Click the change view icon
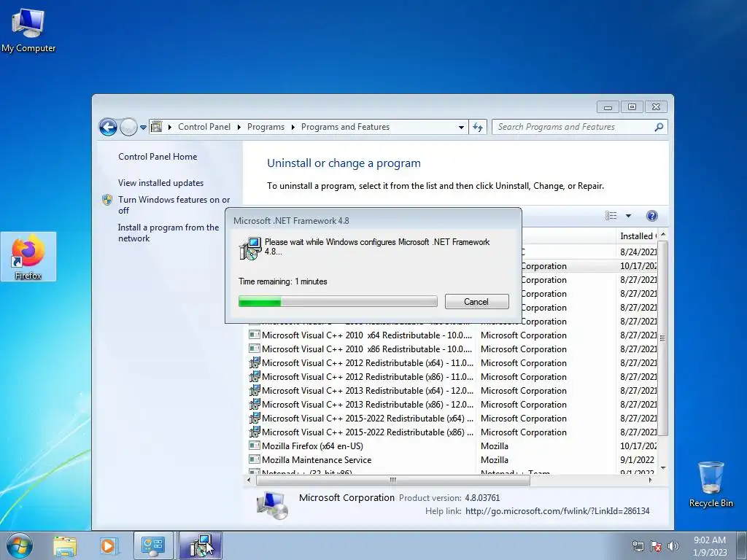Viewport: 747px width, 560px height. point(611,216)
